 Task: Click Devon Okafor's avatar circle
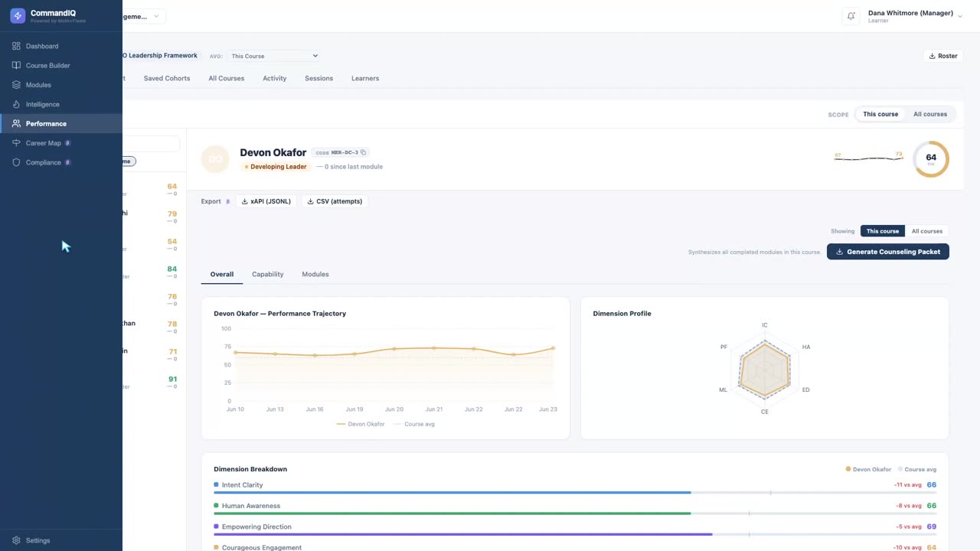[215, 158]
